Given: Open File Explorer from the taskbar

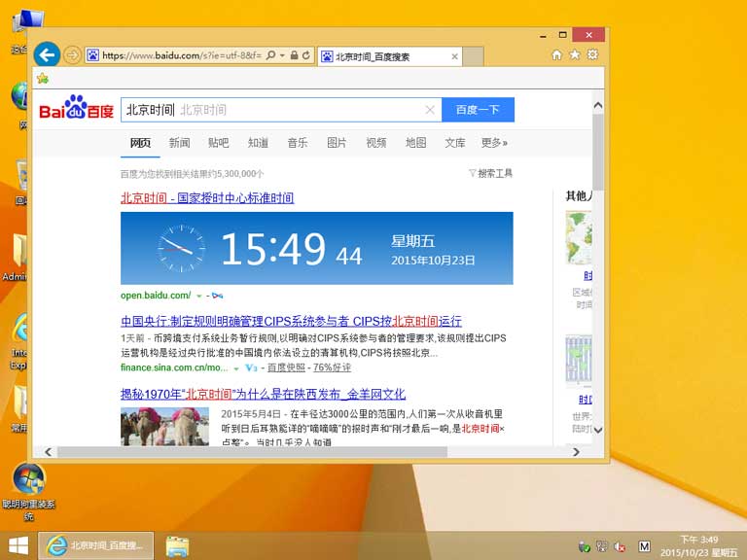Looking at the screenshot, I should (177, 545).
